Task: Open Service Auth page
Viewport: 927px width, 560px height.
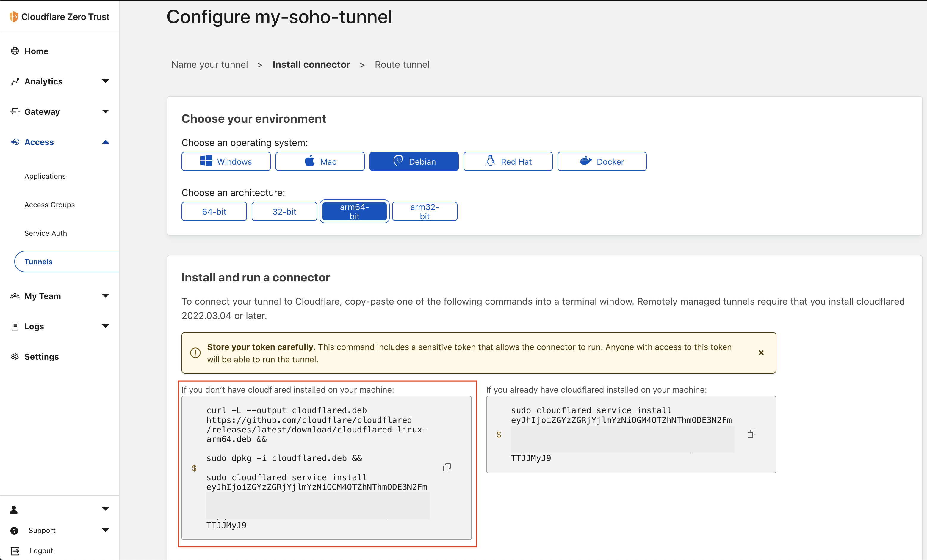Action: (46, 233)
